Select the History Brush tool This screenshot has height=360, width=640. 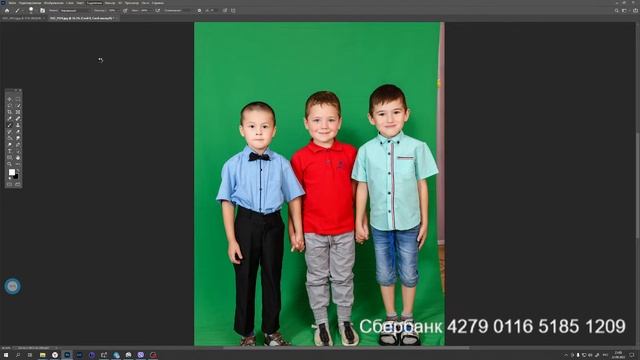(x=9, y=131)
